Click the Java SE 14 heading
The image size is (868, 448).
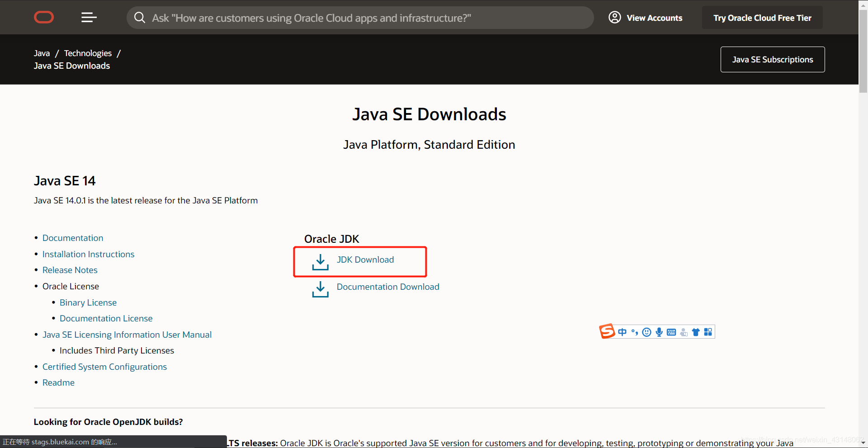point(65,181)
